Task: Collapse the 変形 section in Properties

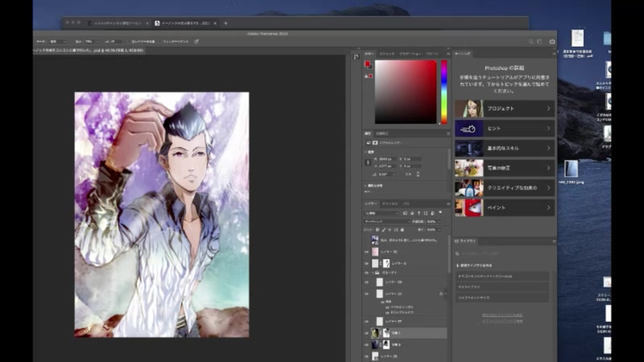Action: (x=366, y=152)
